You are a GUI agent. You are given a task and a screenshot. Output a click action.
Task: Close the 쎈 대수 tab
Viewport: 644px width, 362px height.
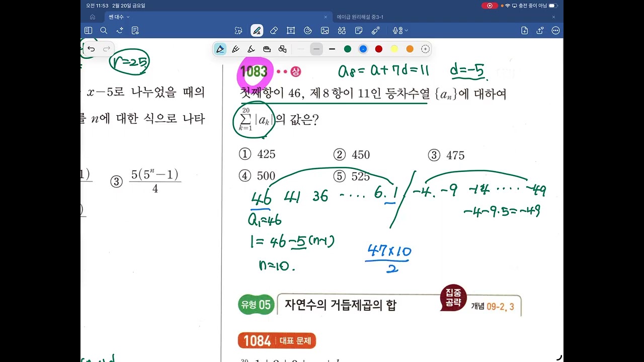coord(326,17)
